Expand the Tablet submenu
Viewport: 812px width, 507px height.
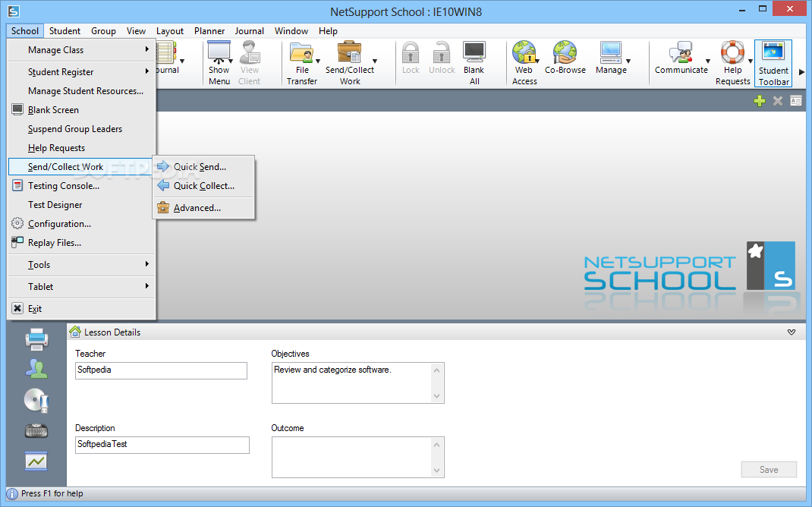[x=82, y=286]
